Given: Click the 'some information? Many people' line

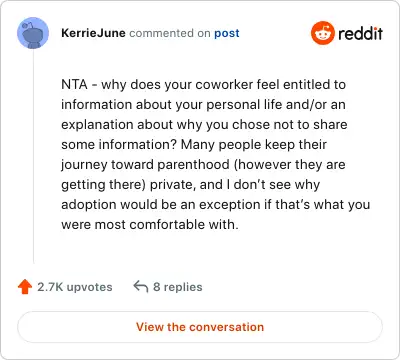Looking at the screenshot, I should (194, 145).
